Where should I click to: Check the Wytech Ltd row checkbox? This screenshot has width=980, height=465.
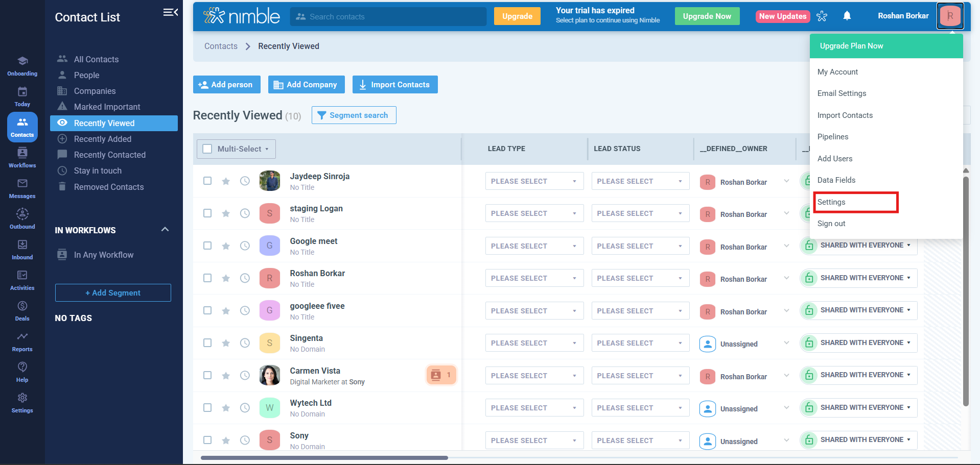207,407
